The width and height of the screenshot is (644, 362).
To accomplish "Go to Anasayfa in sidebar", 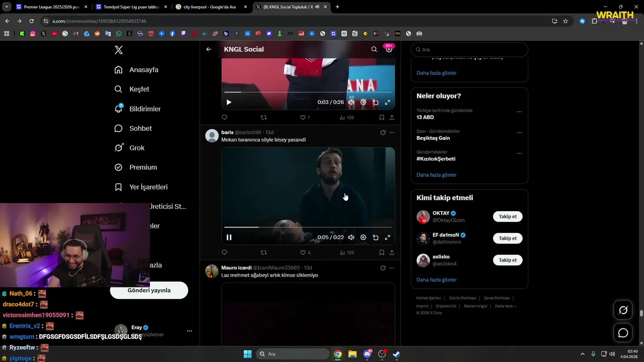I will pyautogui.click(x=136, y=70).
